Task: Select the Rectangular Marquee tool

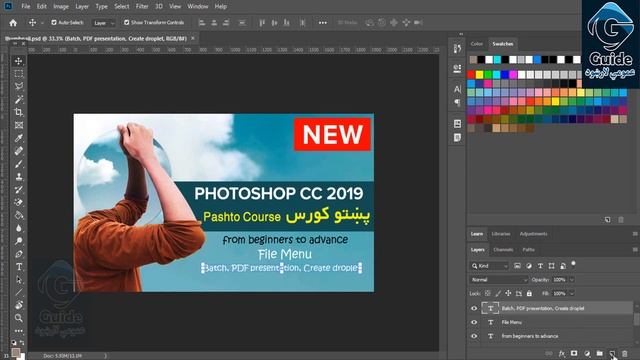Action: (x=18, y=73)
